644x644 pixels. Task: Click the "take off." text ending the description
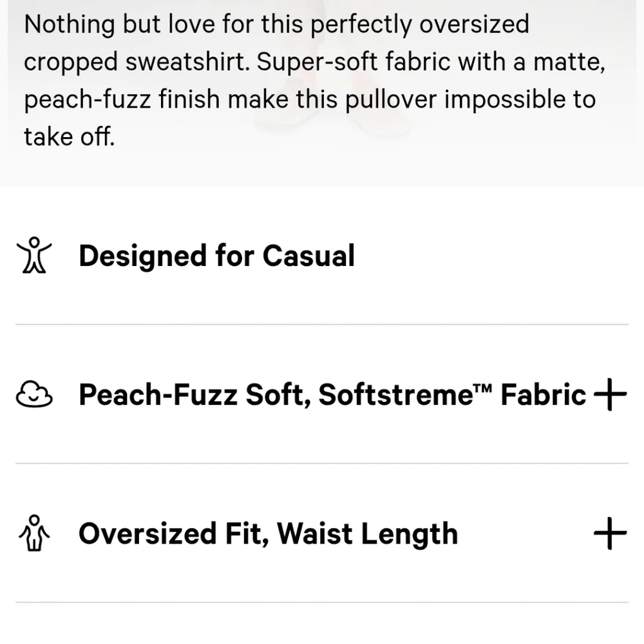[69, 137]
